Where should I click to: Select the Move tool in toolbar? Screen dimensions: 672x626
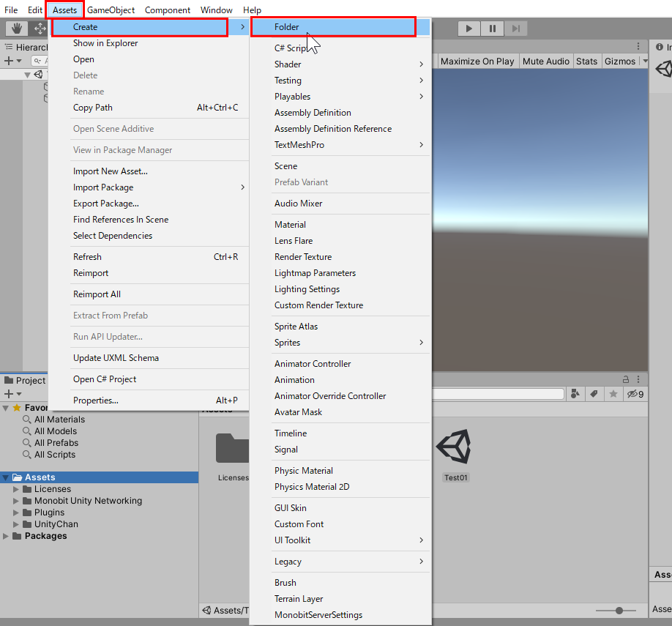click(40, 29)
